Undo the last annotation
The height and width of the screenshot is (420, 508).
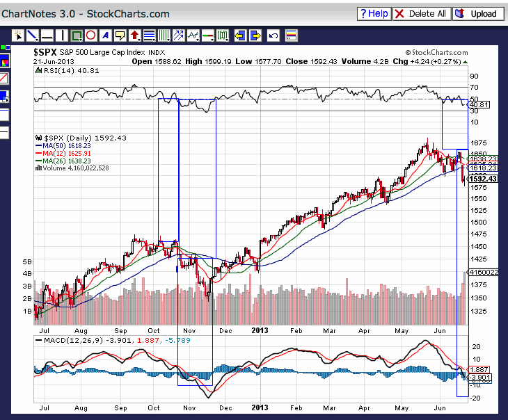[x=273, y=35]
